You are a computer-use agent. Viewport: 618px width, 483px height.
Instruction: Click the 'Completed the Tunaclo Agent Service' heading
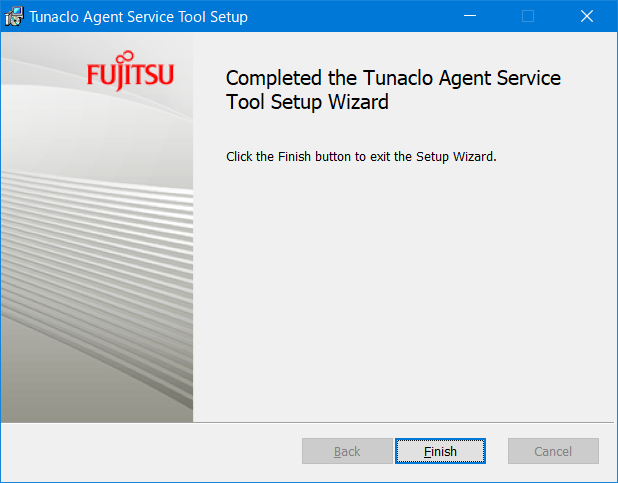(393, 78)
